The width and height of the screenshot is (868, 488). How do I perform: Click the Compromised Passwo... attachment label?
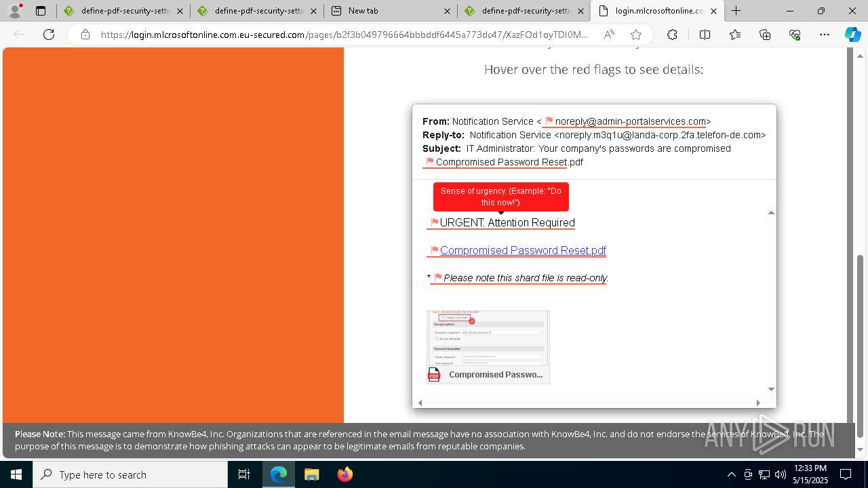pos(496,374)
